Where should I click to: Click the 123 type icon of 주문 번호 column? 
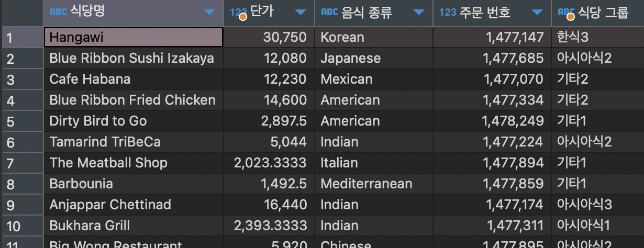(448, 12)
